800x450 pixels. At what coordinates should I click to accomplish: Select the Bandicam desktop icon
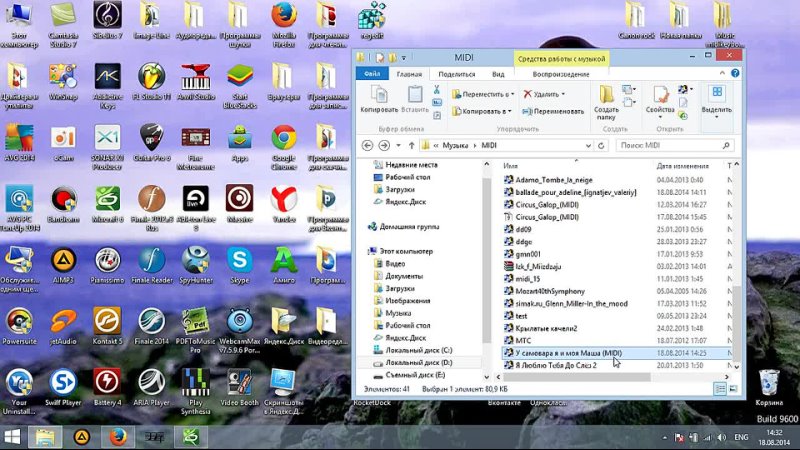tap(63, 205)
